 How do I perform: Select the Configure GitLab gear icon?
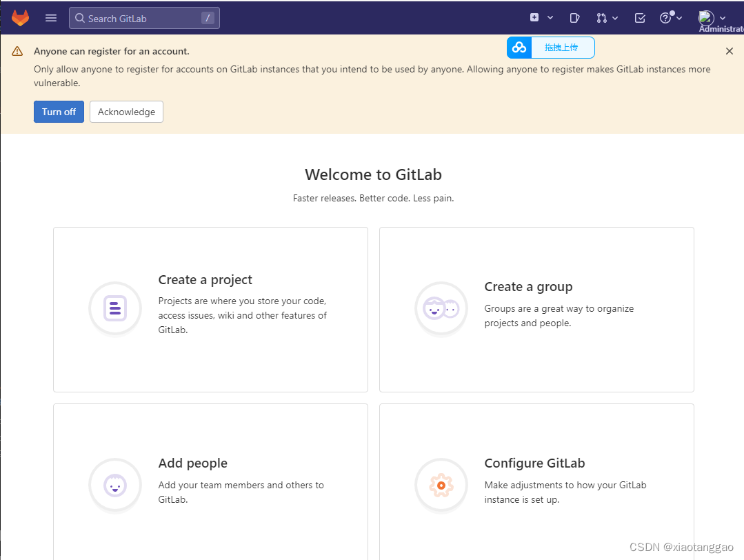click(x=441, y=486)
